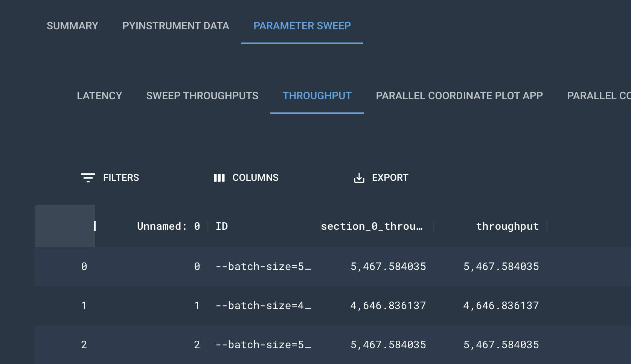Viewport: 631px width, 364px height.
Task: Click the Filters funnel icon
Action: coord(88,178)
